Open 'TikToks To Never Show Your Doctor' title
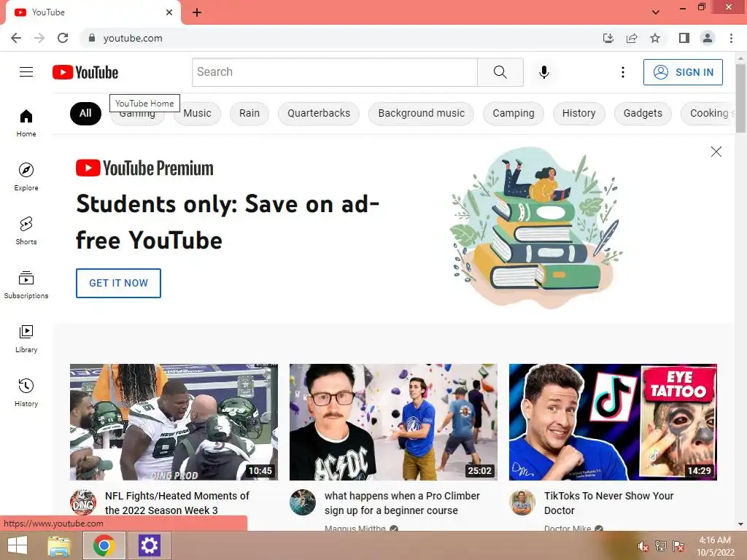 (x=609, y=503)
